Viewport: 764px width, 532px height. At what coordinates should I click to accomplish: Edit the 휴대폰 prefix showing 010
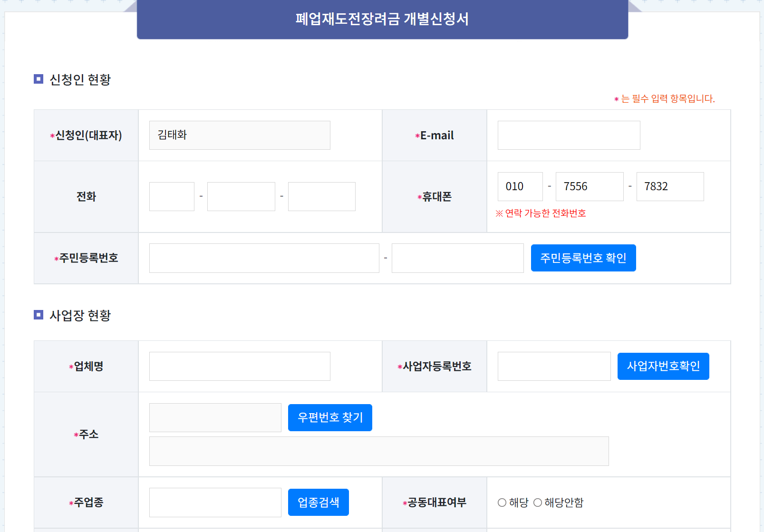coord(520,186)
